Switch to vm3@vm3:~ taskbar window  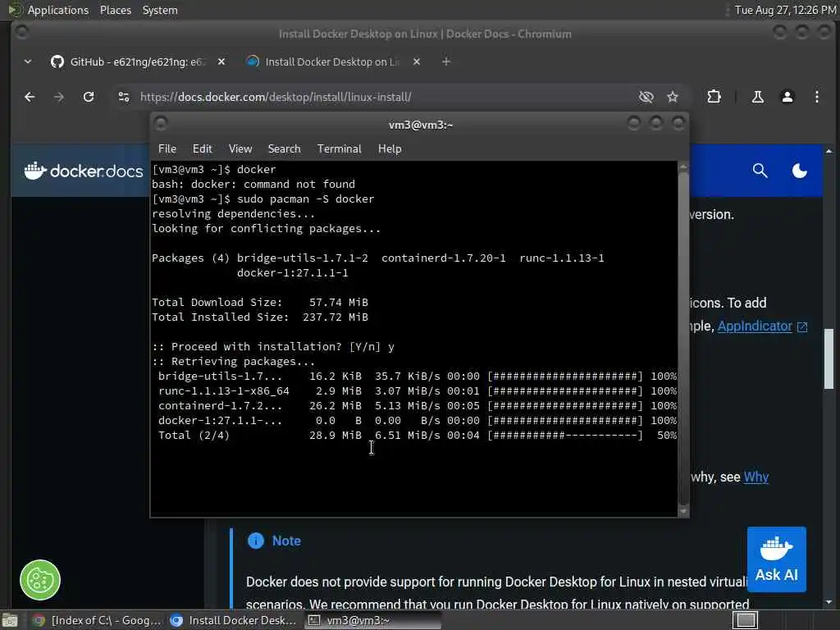pos(373,620)
